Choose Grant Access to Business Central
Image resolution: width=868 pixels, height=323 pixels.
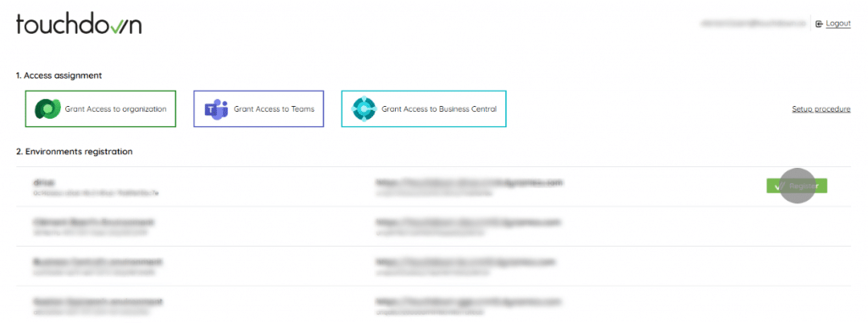click(424, 109)
